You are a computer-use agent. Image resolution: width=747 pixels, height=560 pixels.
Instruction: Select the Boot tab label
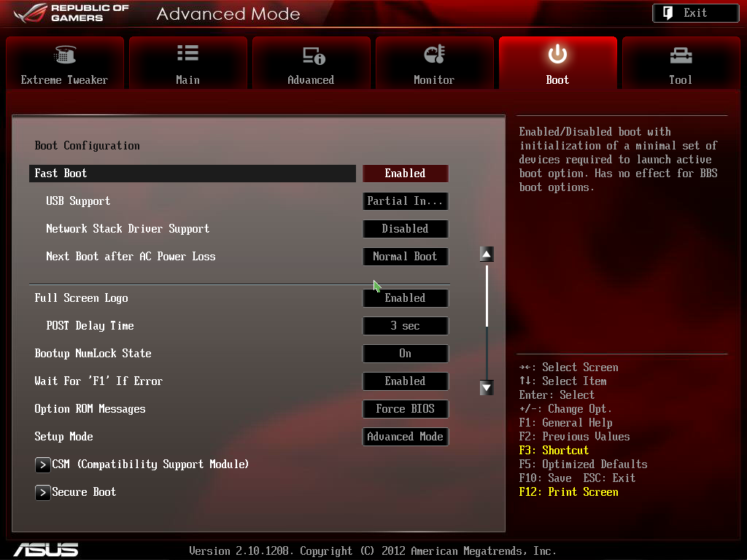pos(557,80)
